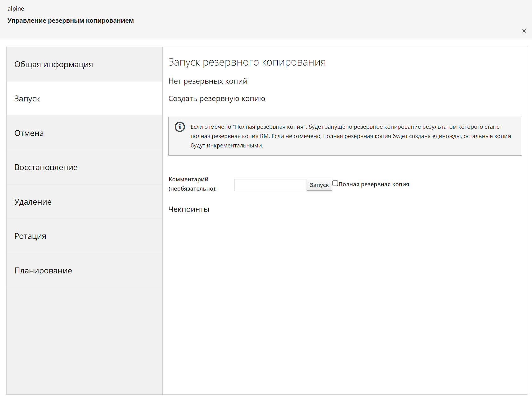Click the "Полная резервная копия" label text
The height and width of the screenshot is (400, 532).
tap(373, 184)
